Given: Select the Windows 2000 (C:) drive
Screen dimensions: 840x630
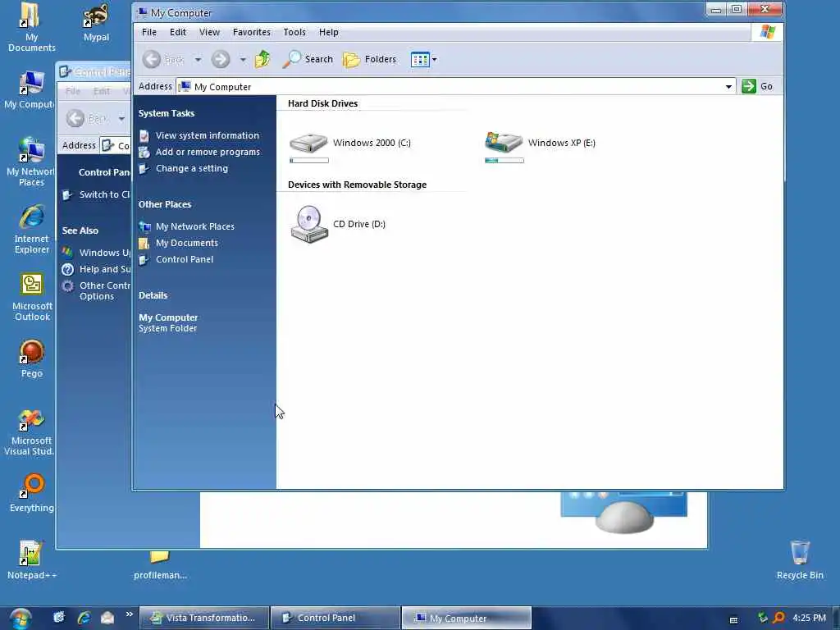Looking at the screenshot, I should [349, 143].
